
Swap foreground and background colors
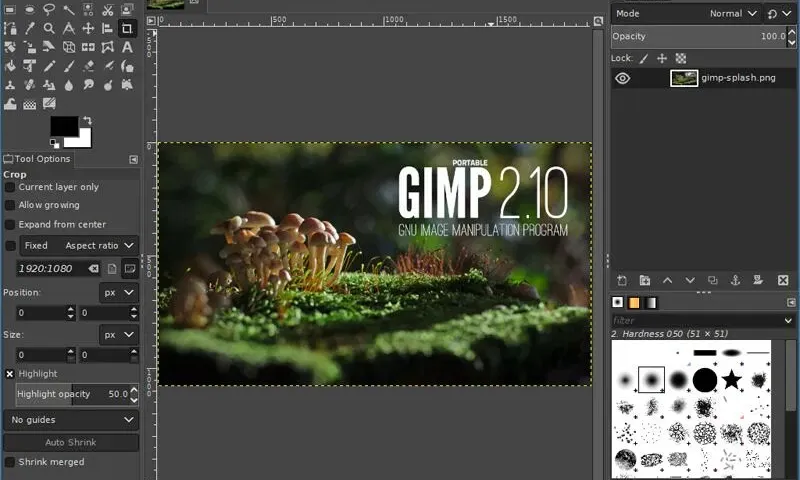[87, 120]
